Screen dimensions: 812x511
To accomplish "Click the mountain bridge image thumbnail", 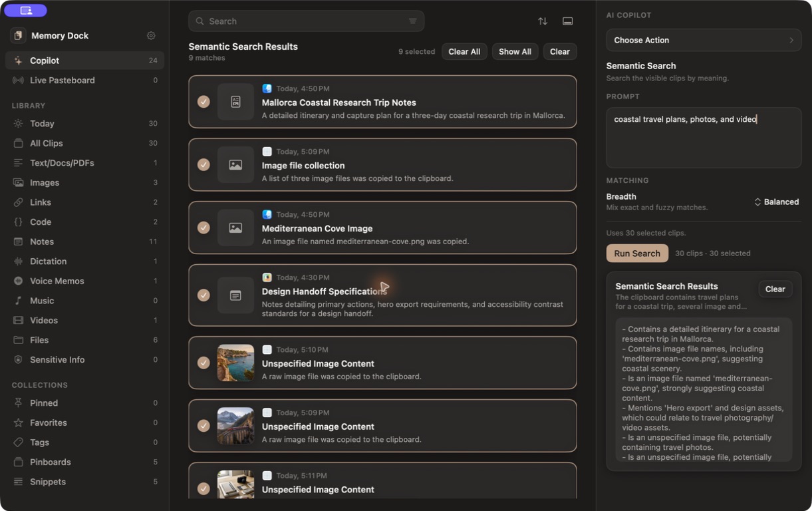I will [235, 426].
